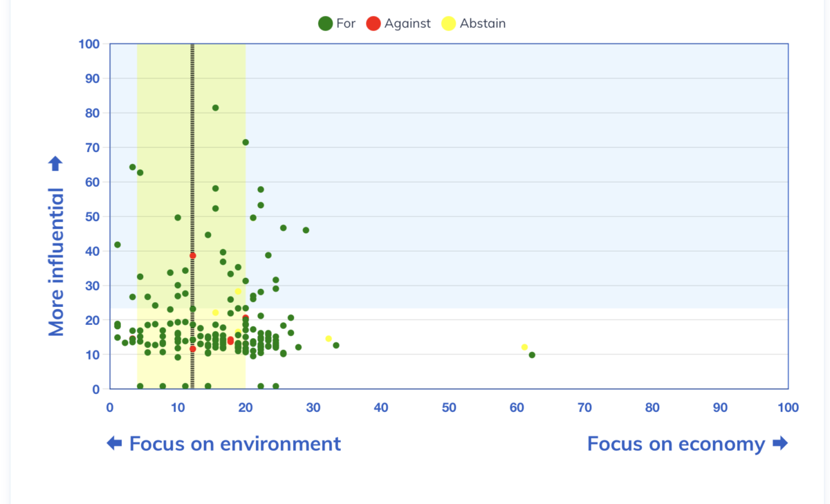This screenshot has width=830, height=504.
Task: Select the yellow dot near economy value 61
Action: (x=524, y=347)
